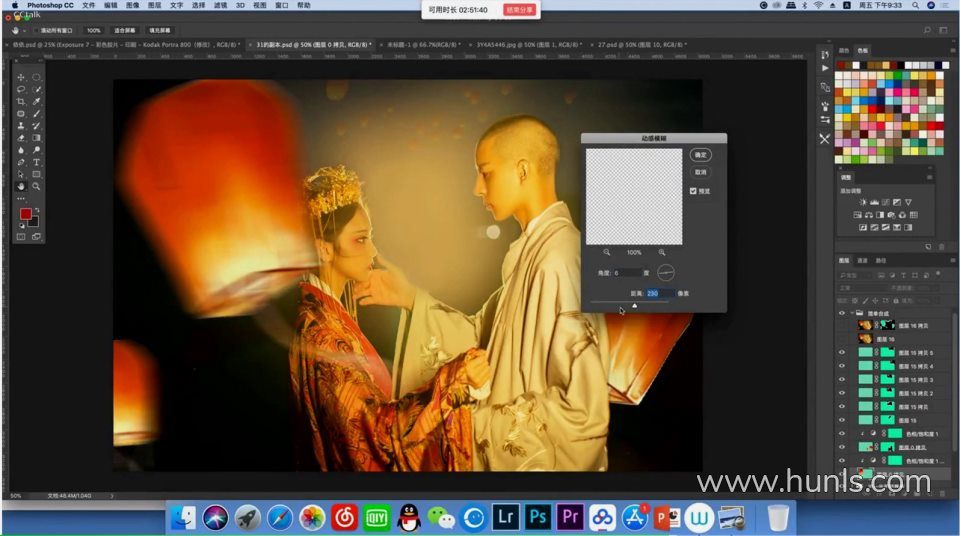Select the Brush tool
The width and height of the screenshot is (960, 536).
point(36,114)
